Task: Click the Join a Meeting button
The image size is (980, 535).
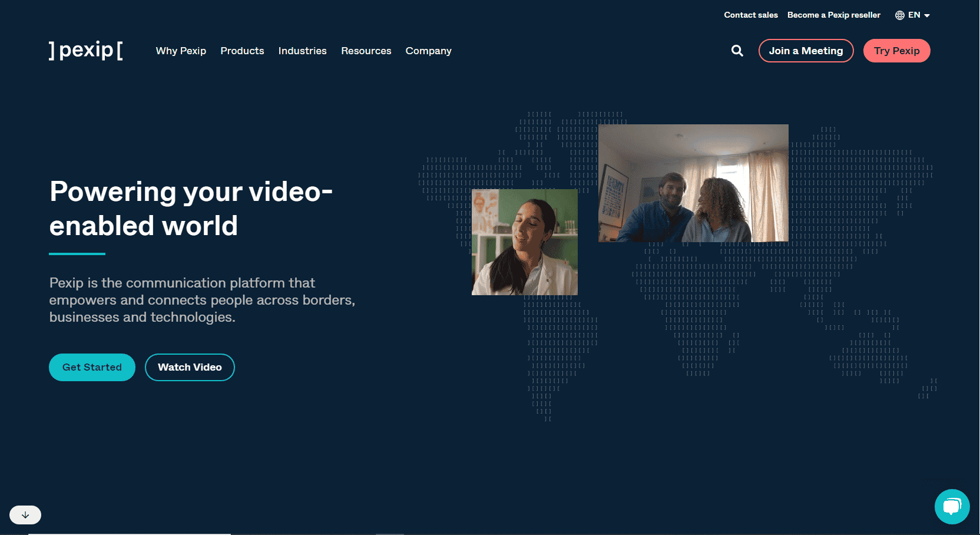Action: click(x=806, y=51)
